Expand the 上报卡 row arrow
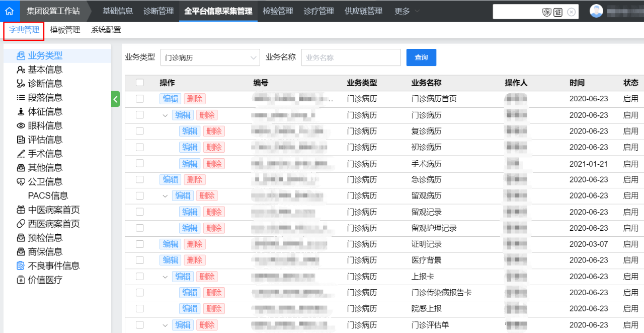Image resolution: width=644 pixels, height=333 pixels. click(165, 276)
